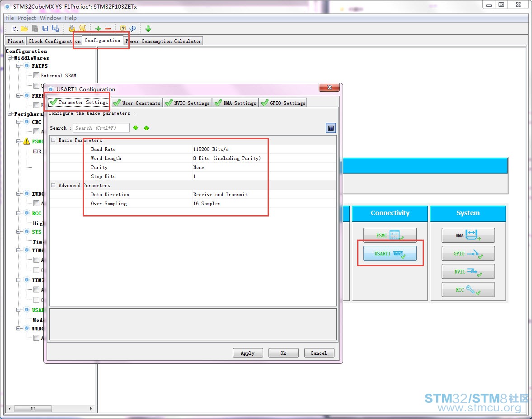Enable the External SRAM checkbox

click(x=36, y=75)
